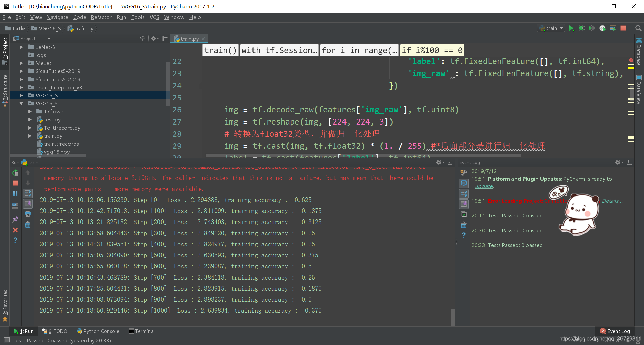Toggle the Favorites sidebar tab
The image size is (644, 345).
(5, 305)
